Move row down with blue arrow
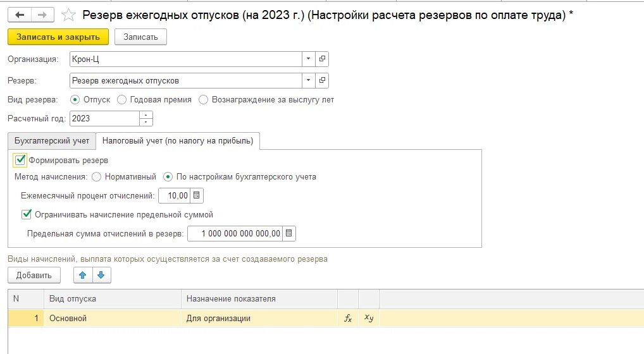This screenshot has width=644, height=354. pos(101,275)
